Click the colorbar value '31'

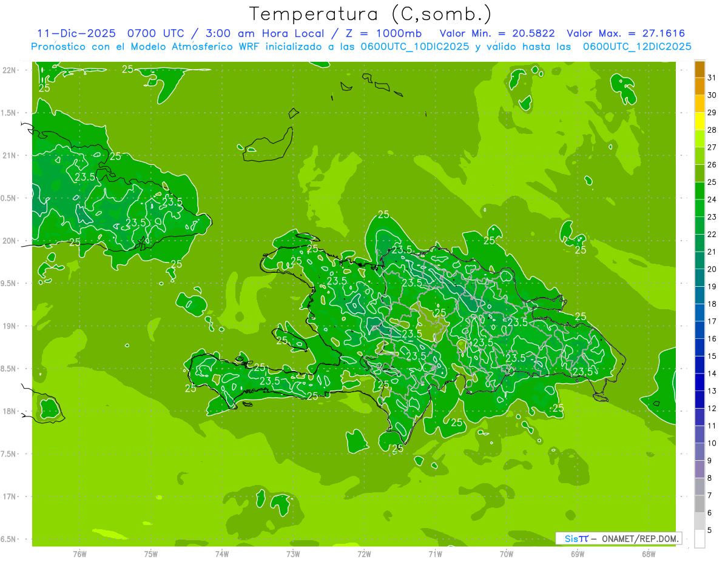point(712,78)
